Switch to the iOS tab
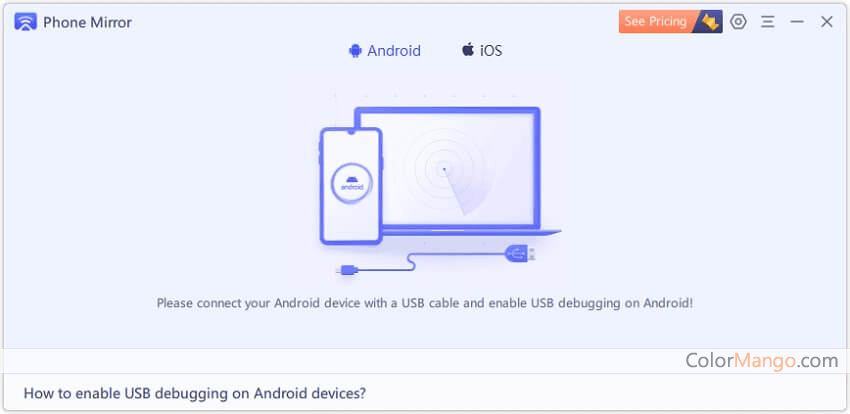 tap(482, 51)
